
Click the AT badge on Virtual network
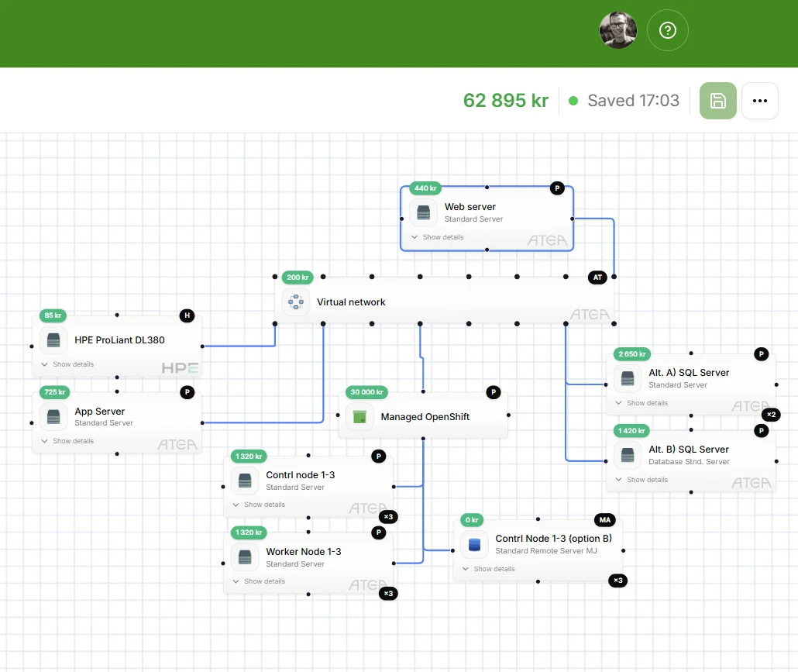[597, 277]
